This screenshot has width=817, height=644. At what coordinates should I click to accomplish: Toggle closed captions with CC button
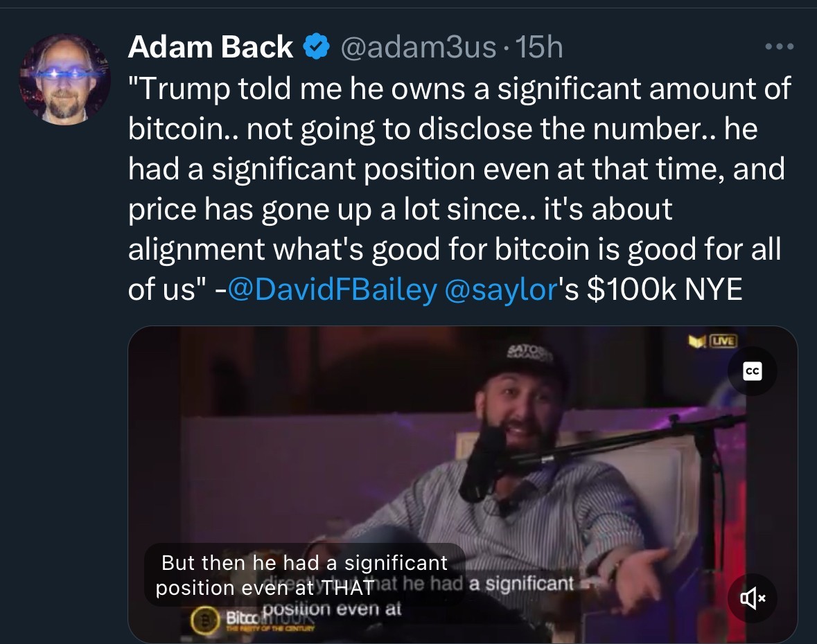coord(752,372)
